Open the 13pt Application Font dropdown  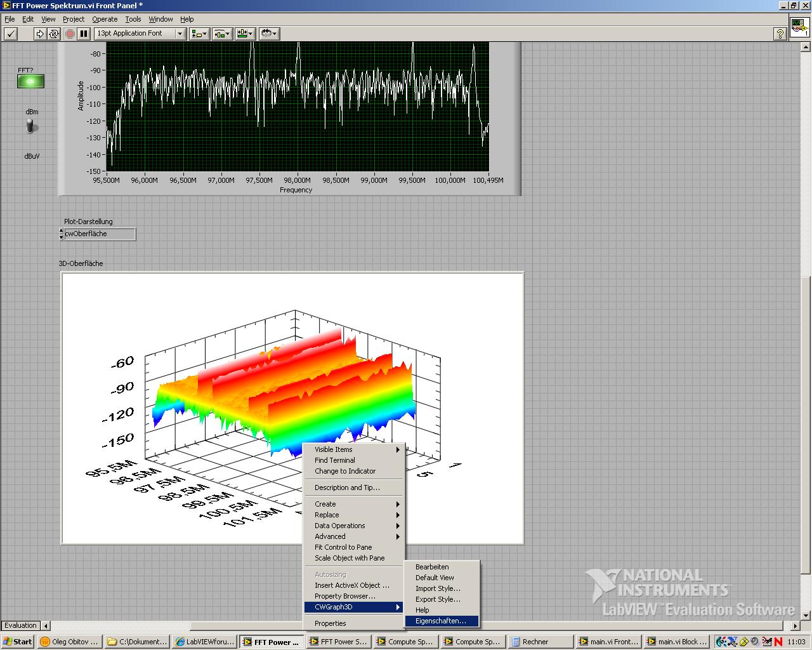[x=140, y=34]
